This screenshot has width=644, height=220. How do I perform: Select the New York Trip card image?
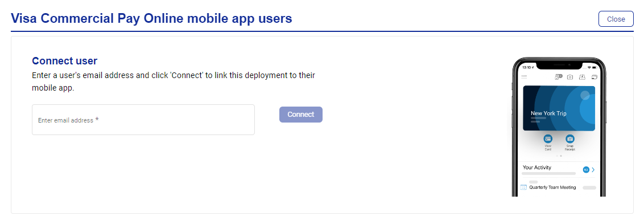pos(559,108)
